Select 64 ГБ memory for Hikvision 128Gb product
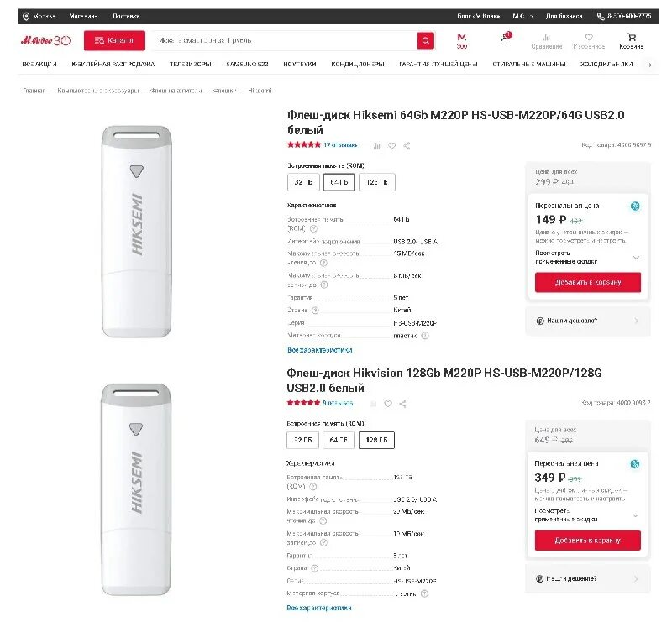 pos(339,440)
